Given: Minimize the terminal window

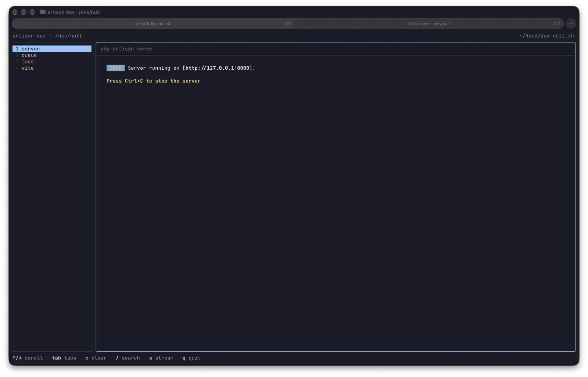Looking at the screenshot, I should click(24, 12).
